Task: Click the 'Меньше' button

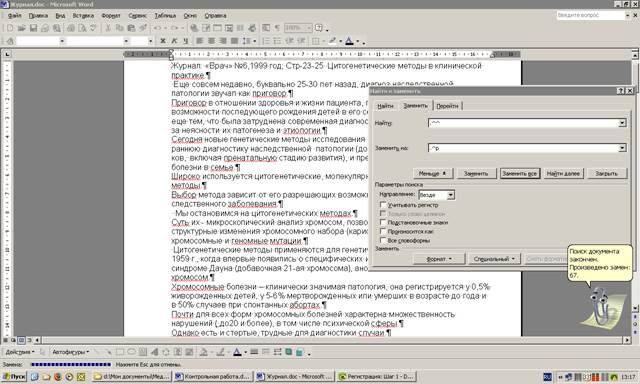Action: [x=432, y=173]
